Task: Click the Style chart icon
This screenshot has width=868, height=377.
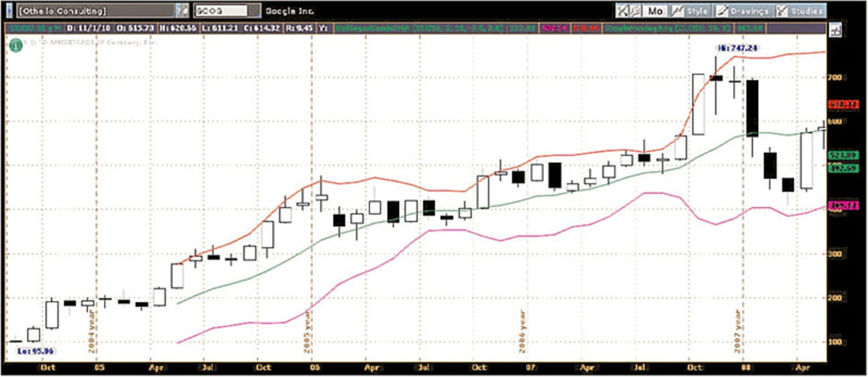Action: (x=677, y=11)
